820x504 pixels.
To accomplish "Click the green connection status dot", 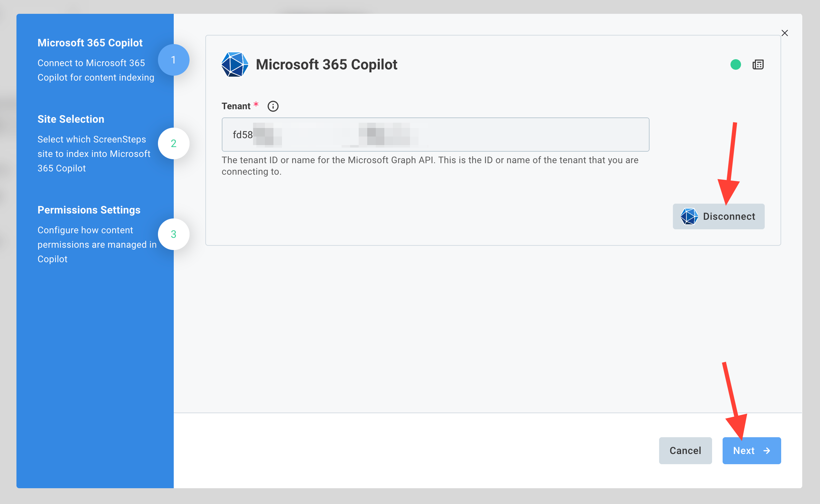I will coord(735,64).
